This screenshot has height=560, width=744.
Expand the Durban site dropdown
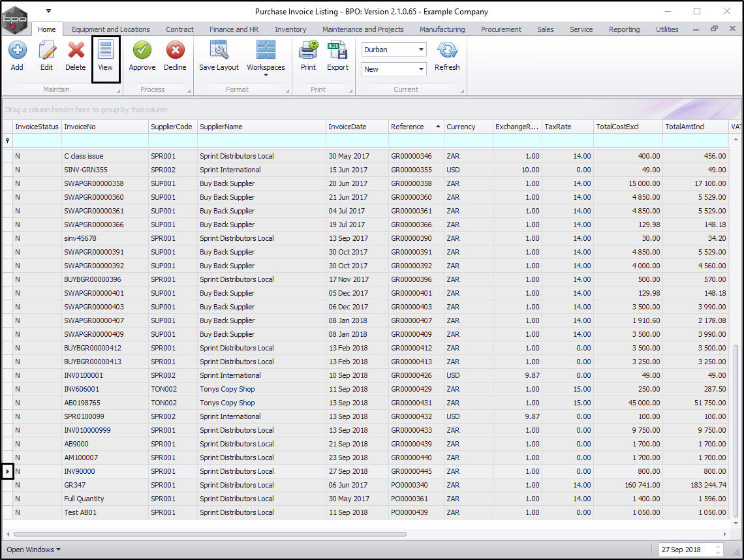pos(421,50)
